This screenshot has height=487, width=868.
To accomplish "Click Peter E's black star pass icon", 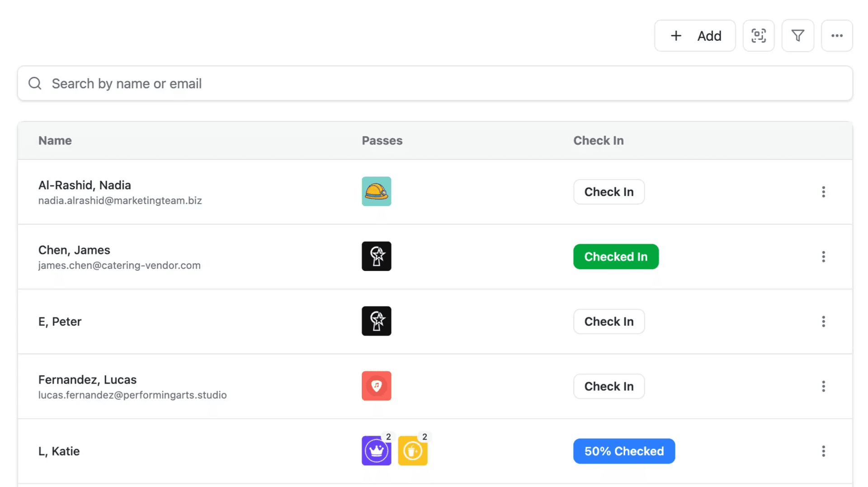I will tap(377, 321).
